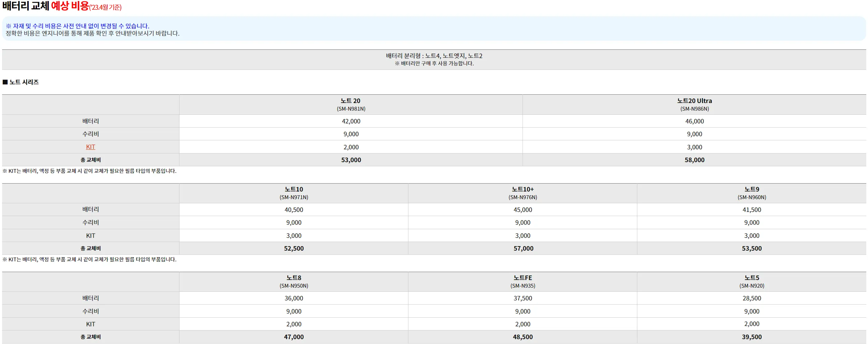Click the 45,000 battery price for 노트10+
This screenshot has height=345, width=868.
(523, 210)
